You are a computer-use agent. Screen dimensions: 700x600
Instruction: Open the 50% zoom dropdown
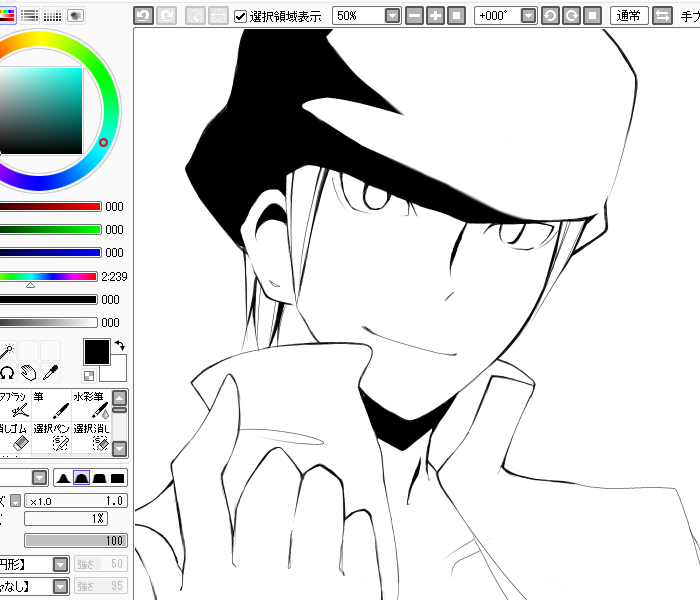coord(392,16)
